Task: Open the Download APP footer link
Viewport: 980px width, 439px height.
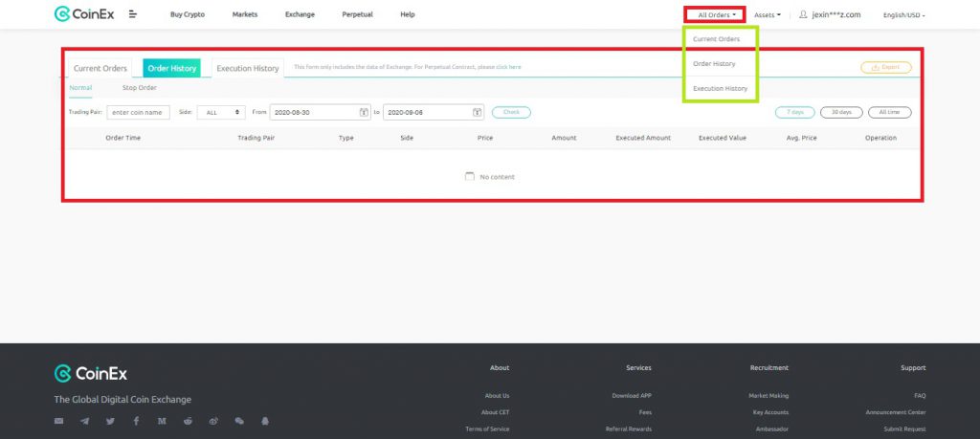Action: pyautogui.click(x=632, y=396)
